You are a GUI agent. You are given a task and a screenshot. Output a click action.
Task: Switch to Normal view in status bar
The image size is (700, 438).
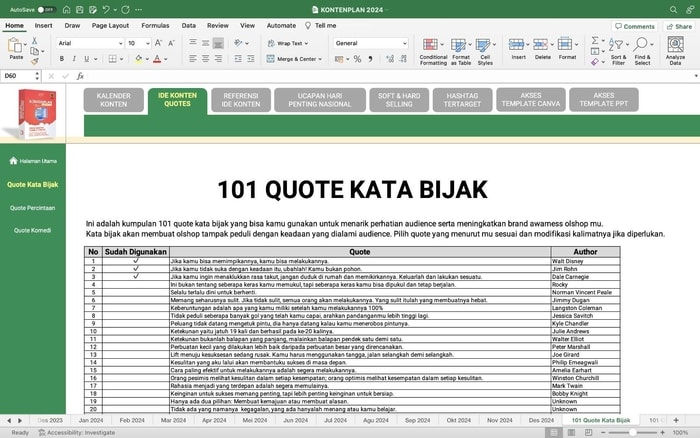554,432
